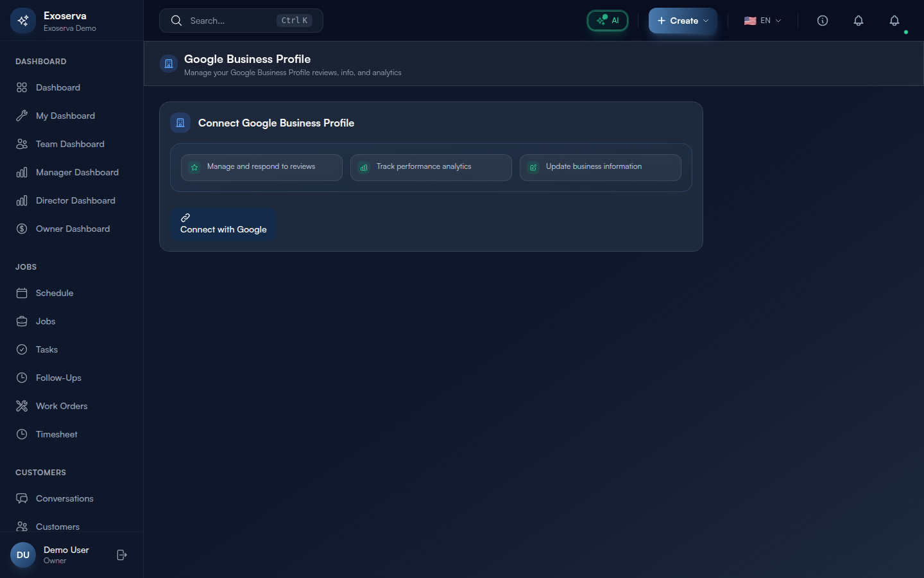The image size is (924, 578).
Task: Click the Owner Dashboard dollar icon
Action: point(22,229)
